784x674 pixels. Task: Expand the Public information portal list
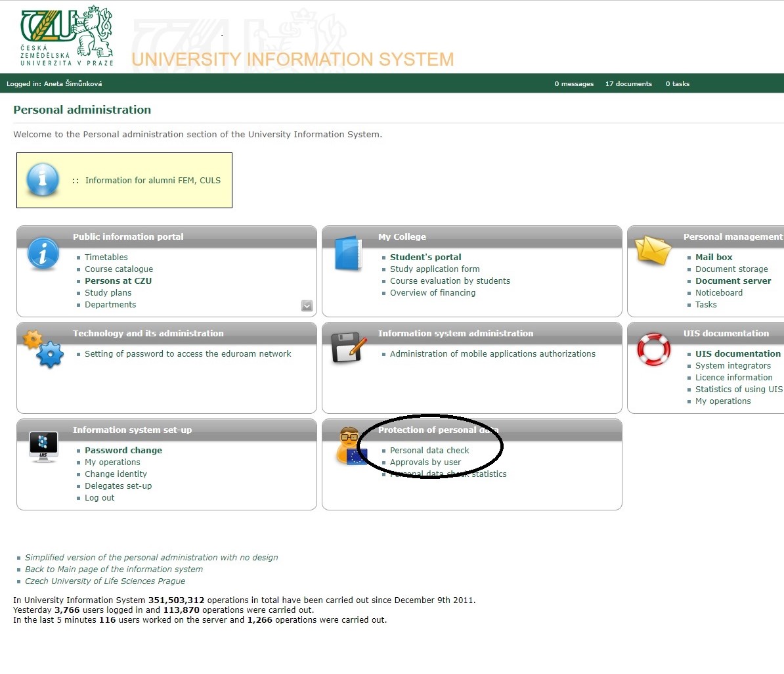pyautogui.click(x=307, y=305)
